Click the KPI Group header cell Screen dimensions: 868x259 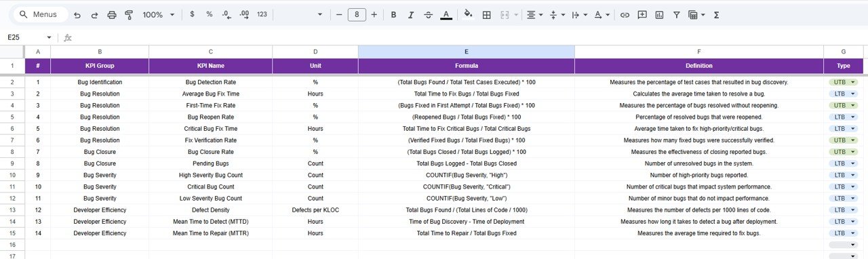(x=100, y=66)
